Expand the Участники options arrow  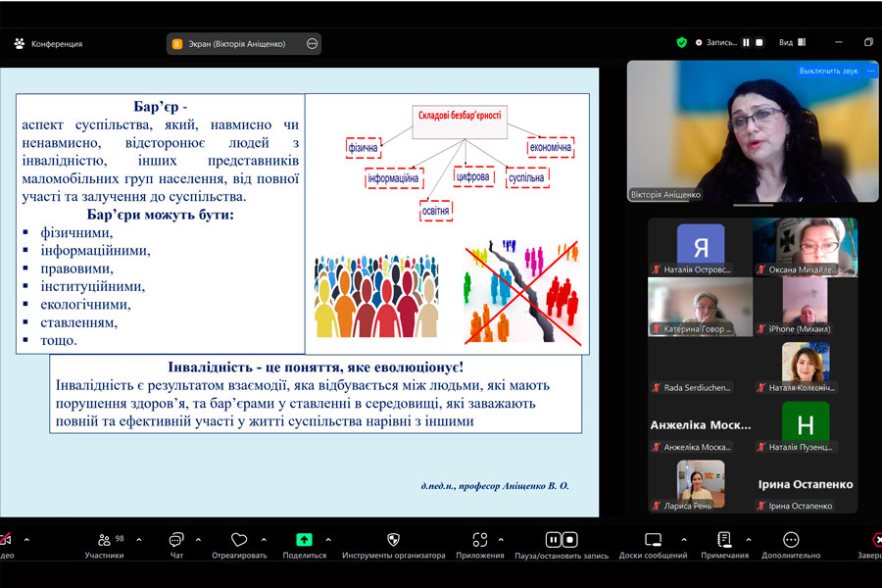click(x=139, y=540)
